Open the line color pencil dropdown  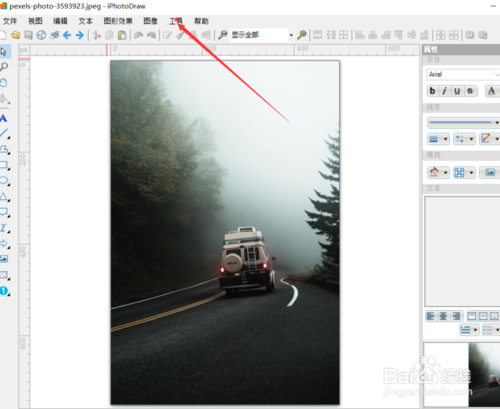pos(489,139)
